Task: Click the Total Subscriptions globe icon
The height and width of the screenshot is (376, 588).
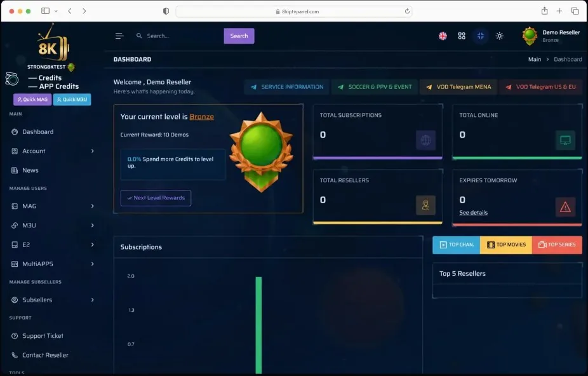Action: point(425,140)
